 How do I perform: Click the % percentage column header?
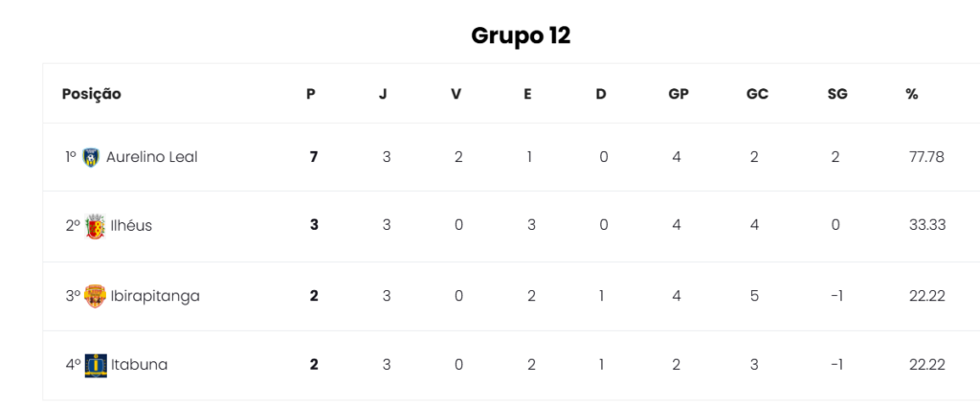912,95
